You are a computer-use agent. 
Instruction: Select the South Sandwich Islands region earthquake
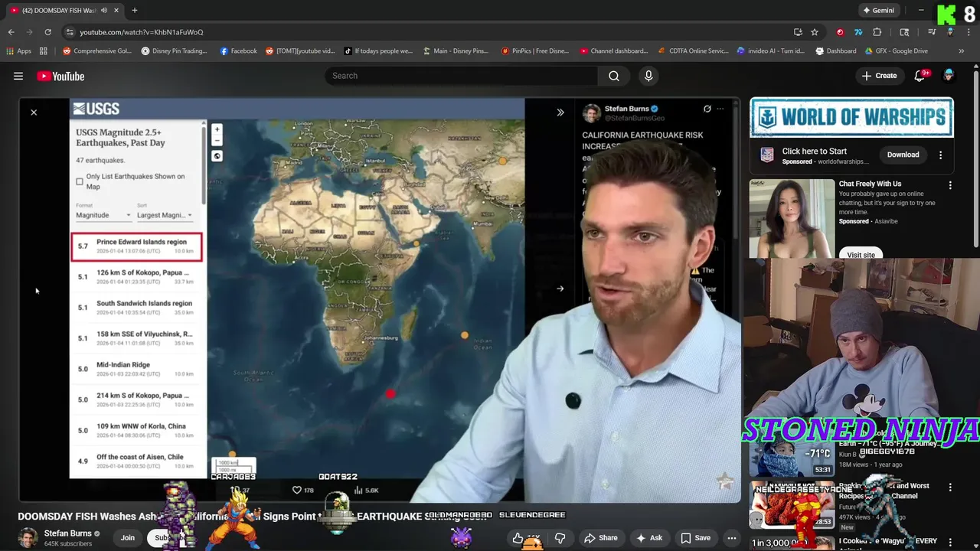pyautogui.click(x=137, y=308)
